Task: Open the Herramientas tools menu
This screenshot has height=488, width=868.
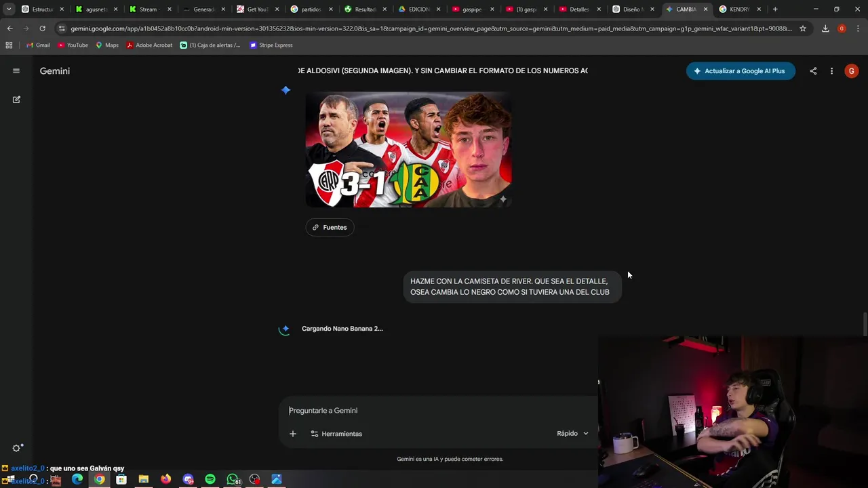Action: pos(336,434)
